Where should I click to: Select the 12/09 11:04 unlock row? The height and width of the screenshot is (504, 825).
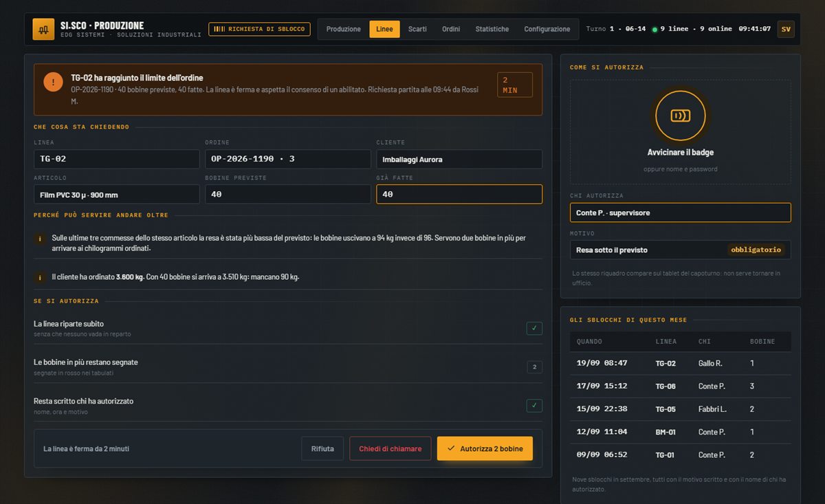coord(681,432)
